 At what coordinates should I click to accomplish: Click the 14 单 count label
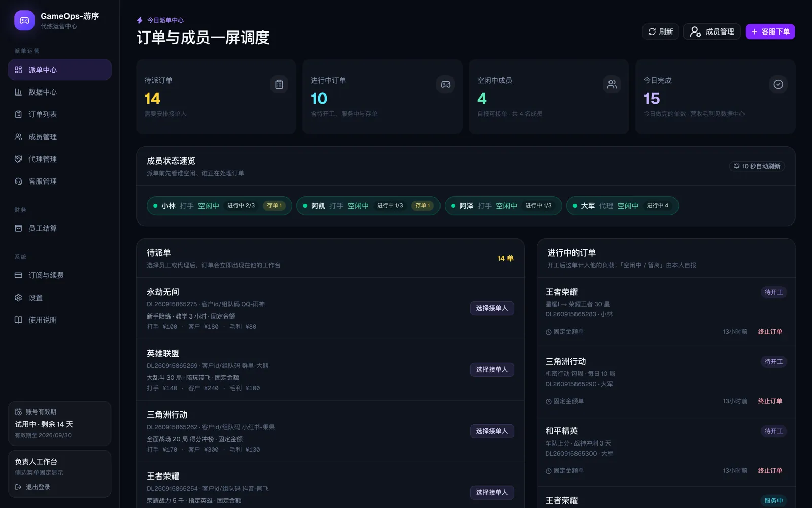coord(505,258)
